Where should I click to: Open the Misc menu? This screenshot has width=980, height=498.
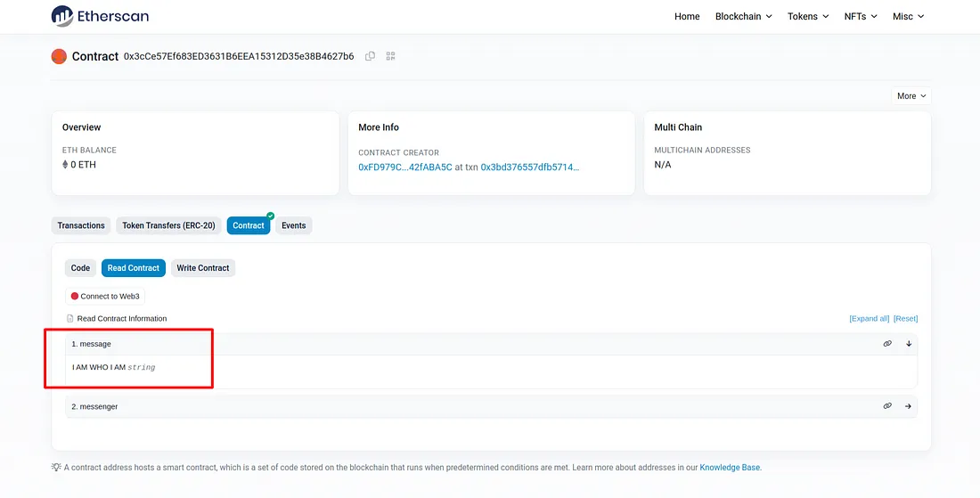pyautogui.click(x=908, y=16)
